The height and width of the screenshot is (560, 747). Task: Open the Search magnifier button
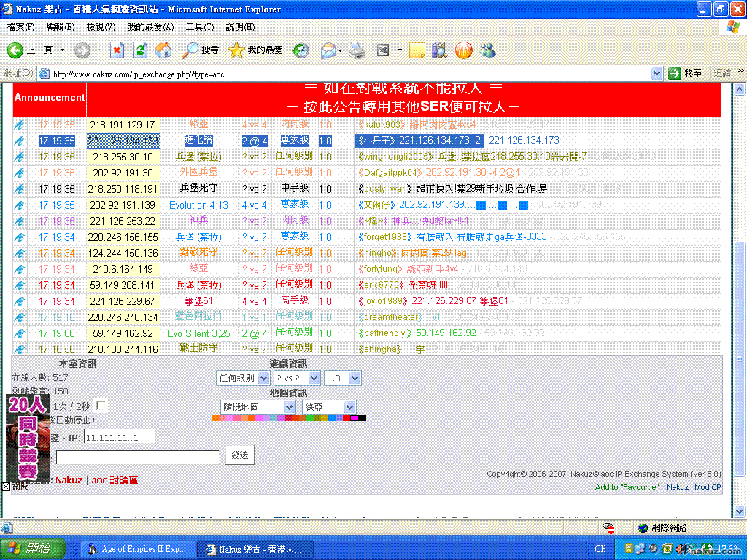pyautogui.click(x=200, y=50)
